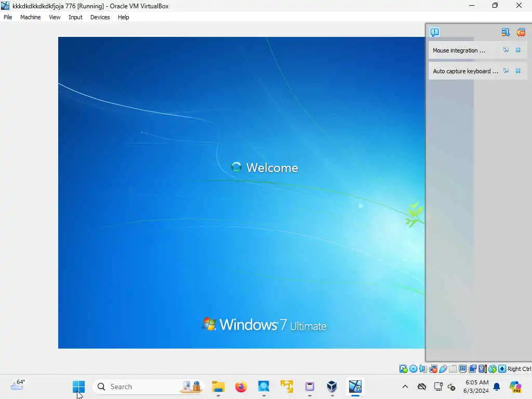Viewport: 532px width, 399px height.
Task: Click the Windows 7 Ultimate logo
Action: (x=264, y=325)
